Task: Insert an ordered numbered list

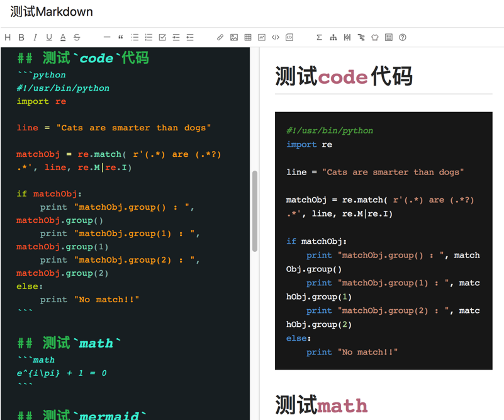Action: tap(148, 37)
